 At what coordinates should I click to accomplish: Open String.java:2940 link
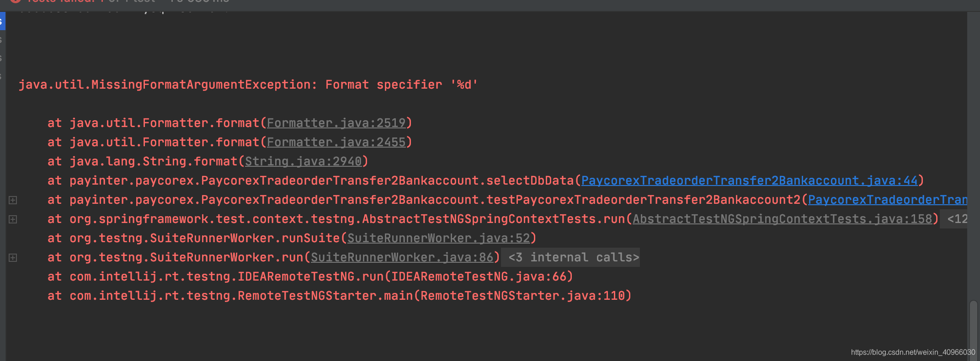coord(304,161)
